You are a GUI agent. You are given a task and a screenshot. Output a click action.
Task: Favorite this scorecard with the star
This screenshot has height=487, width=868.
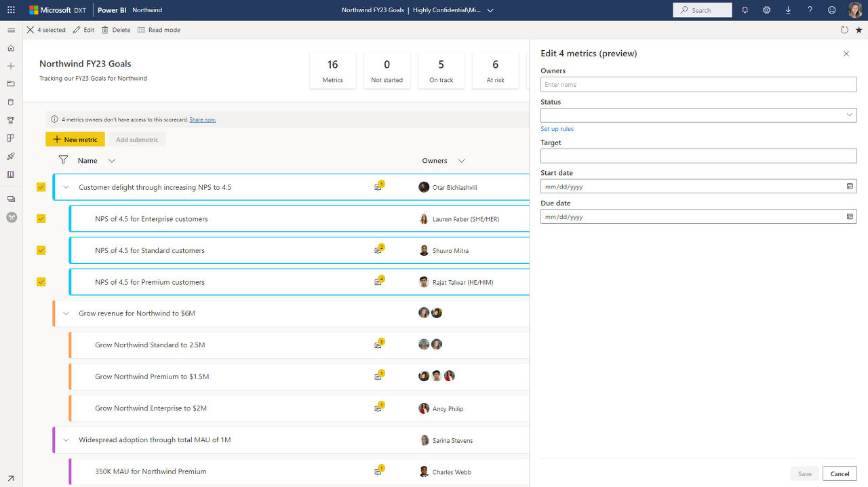click(859, 30)
